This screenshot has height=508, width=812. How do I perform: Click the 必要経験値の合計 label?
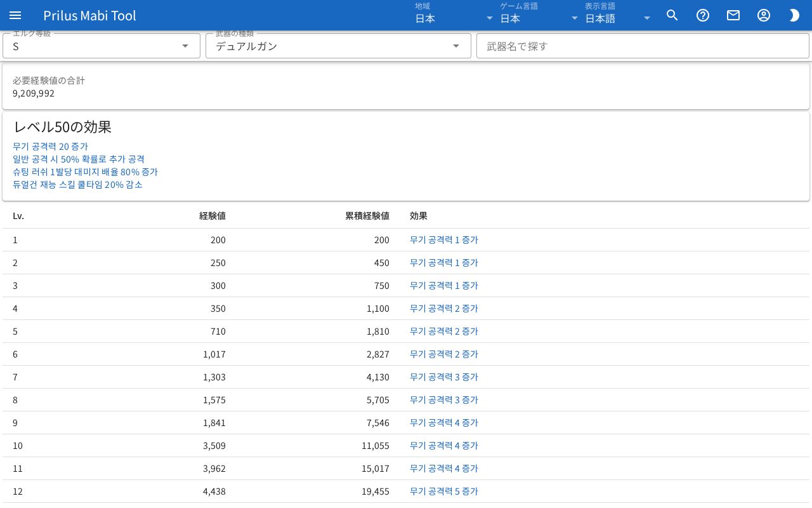click(49, 81)
